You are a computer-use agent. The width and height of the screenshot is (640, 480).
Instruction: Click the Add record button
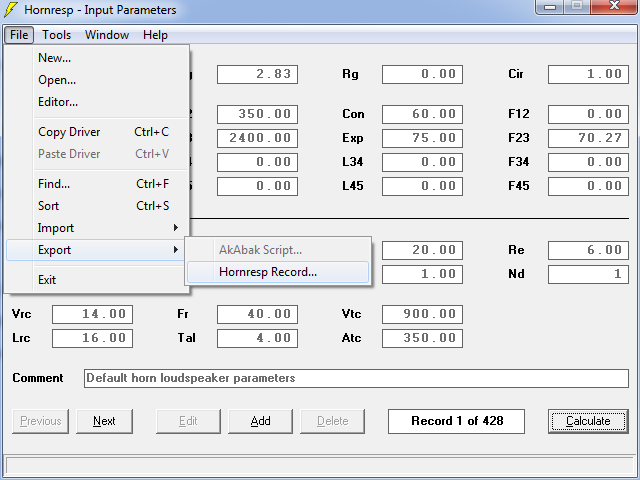(x=260, y=421)
